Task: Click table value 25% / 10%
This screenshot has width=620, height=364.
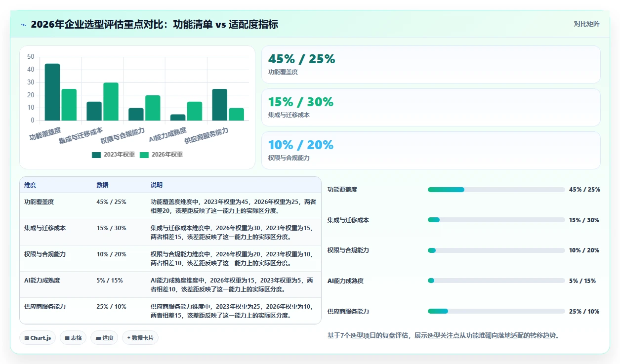Action: tap(112, 307)
